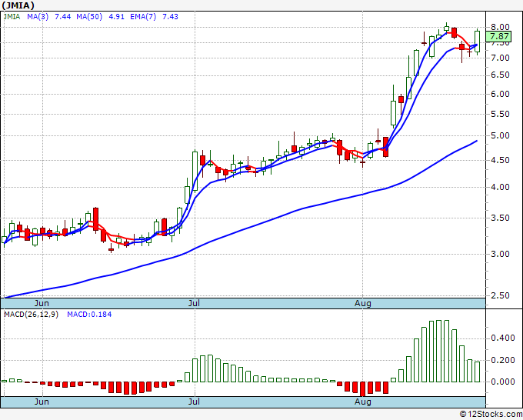Click the last green candlestick near 7.87
This screenshot has height=420, width=523.
[x=478, y=42]
